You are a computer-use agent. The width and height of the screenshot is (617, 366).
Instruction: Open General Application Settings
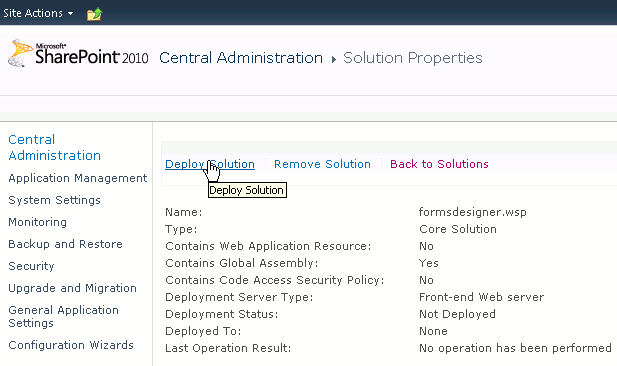pyautogui.click(x=63, y=316)
